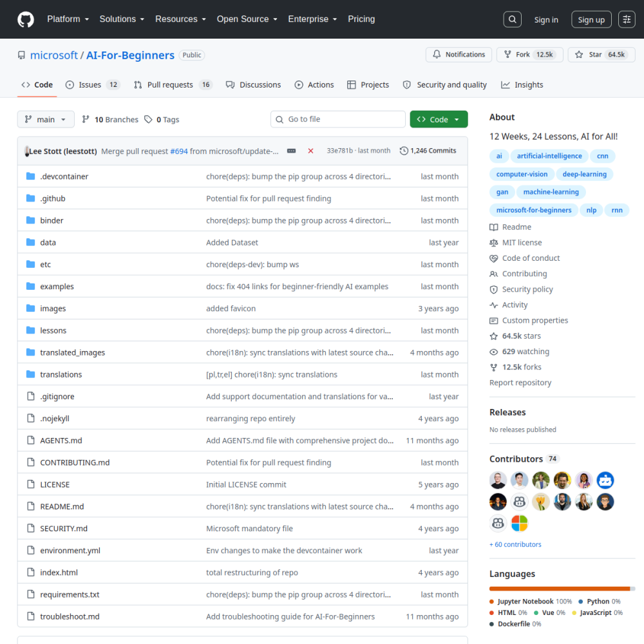
Task: Fork the repository with the Fork button
Action: pos(529,55)
